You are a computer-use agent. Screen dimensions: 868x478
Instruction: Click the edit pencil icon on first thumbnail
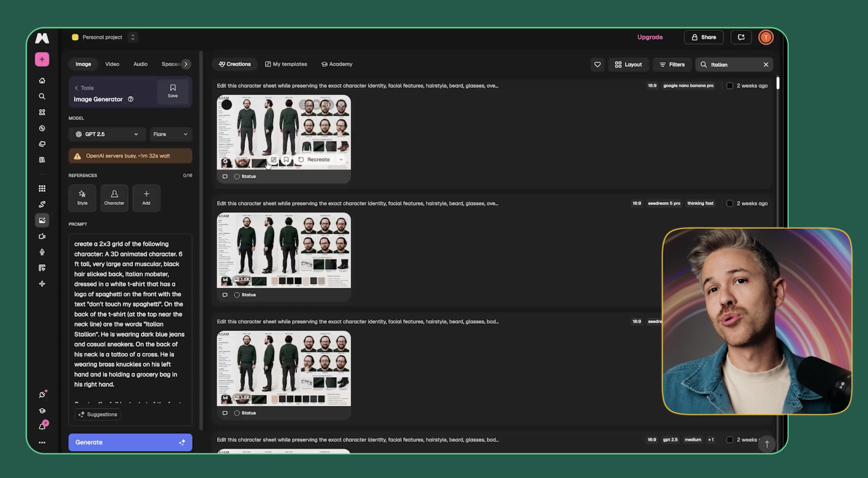click(274, 160)
